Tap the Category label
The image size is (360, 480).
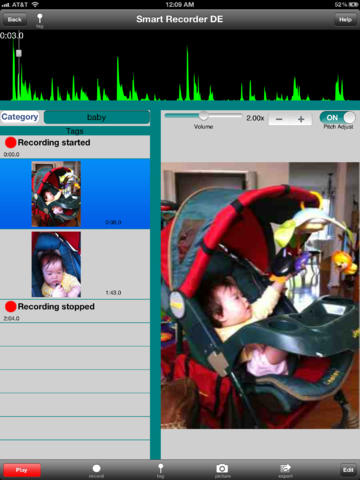20,117
